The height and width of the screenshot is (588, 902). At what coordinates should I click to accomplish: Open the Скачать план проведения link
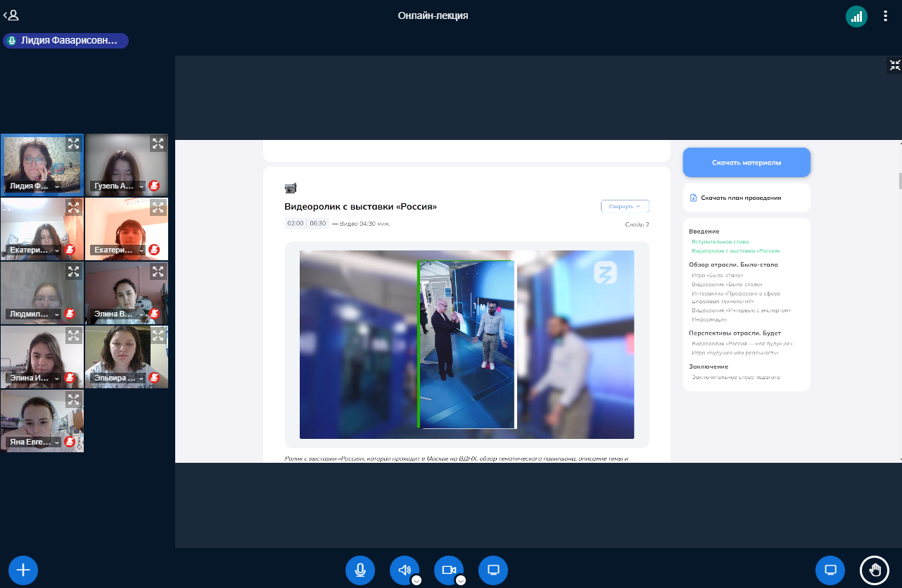point(740,198)
